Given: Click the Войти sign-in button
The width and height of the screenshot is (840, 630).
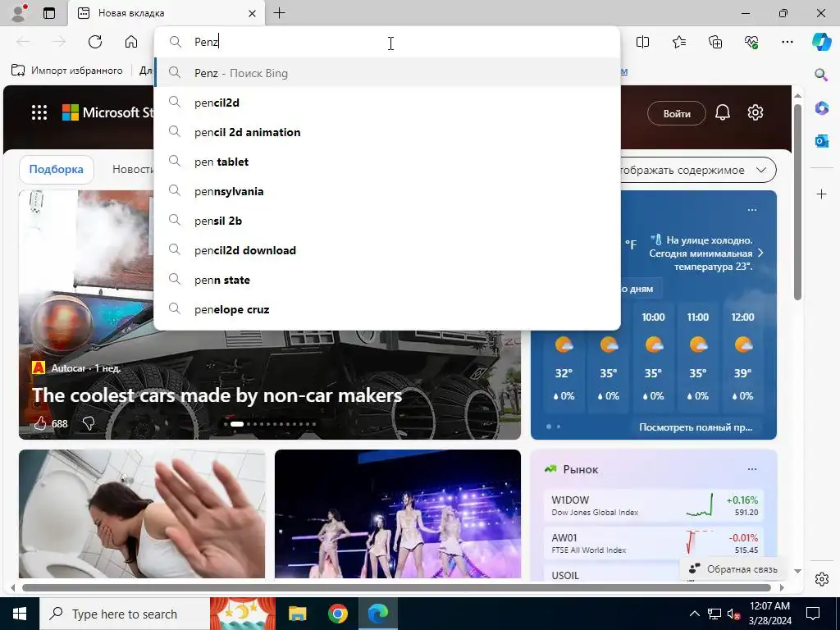Looking at the screenshot, I should pos(676,113).
